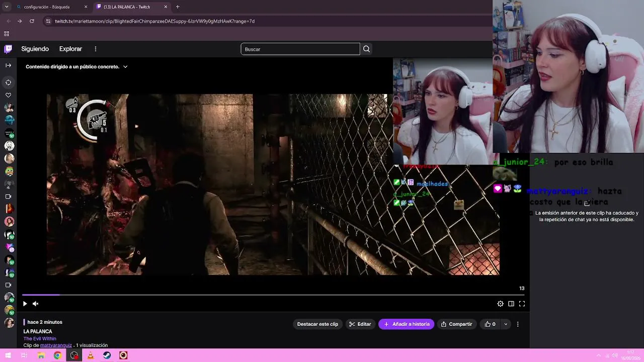Open the top navigation more menu
This screenshot has width=644, height=362.
(x=95, y=49)
